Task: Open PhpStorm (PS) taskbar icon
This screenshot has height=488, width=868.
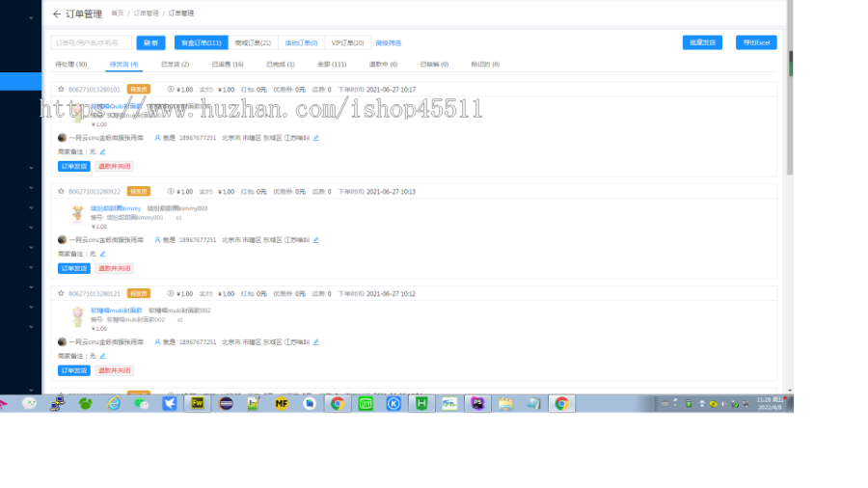Action: pos(477,403)
